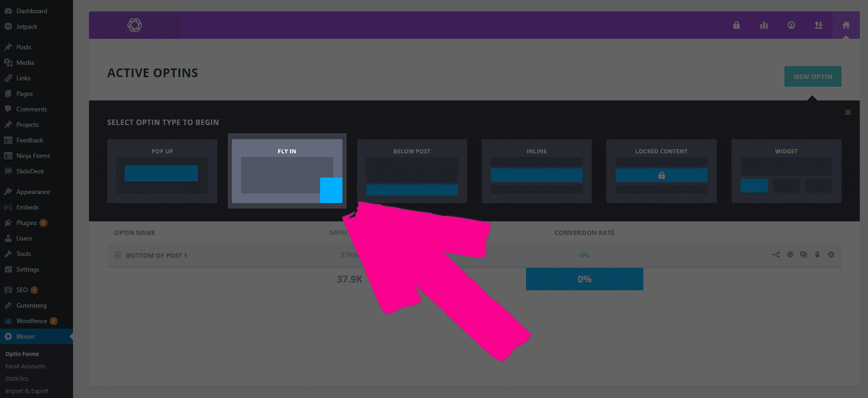Open Dashboard in the WordPress sidebar
Image resolution: width=868 pixels, height=398 pixels.
[x=37, y=11]
